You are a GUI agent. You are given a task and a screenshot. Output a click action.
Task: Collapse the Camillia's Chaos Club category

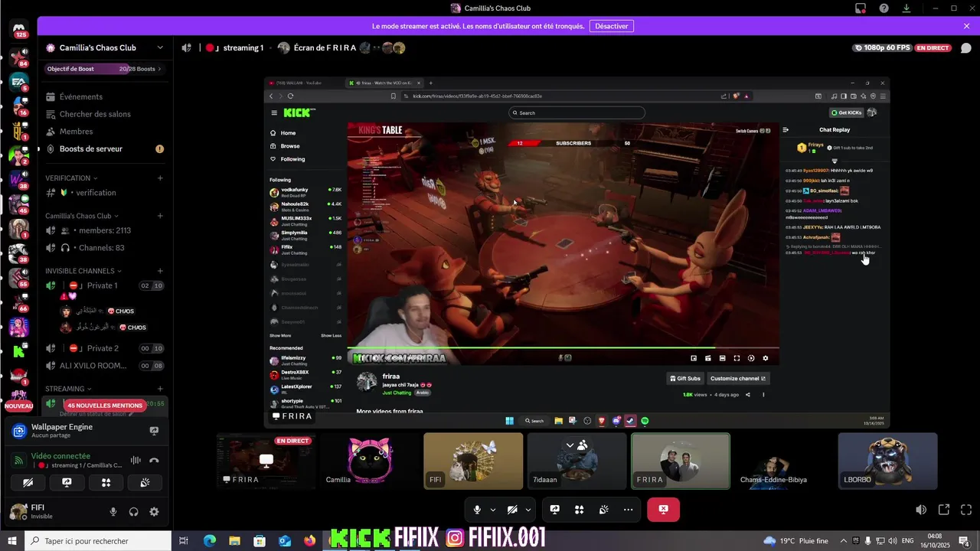pos(83,216)
